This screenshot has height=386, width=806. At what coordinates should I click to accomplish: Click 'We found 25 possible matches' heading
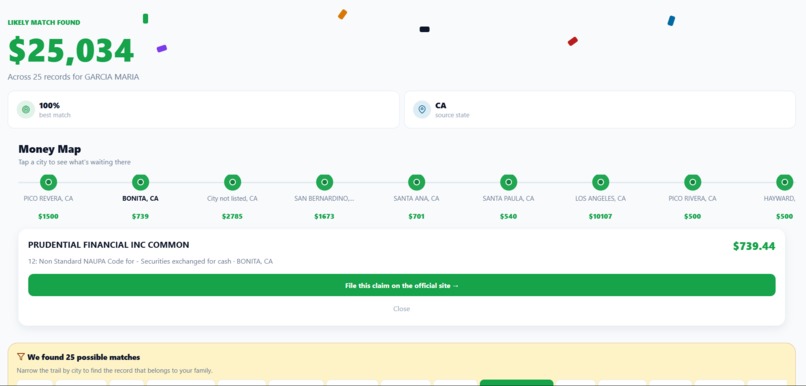click(x=84, y=357)
